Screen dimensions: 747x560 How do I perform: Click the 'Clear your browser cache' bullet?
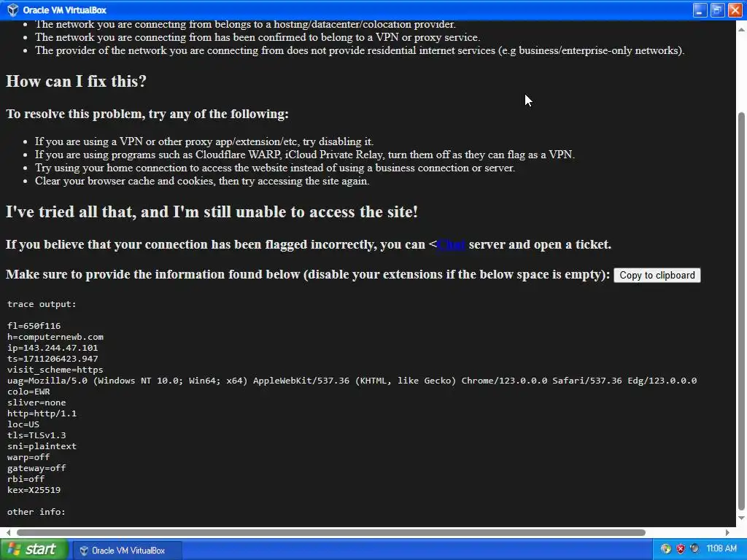202,181
